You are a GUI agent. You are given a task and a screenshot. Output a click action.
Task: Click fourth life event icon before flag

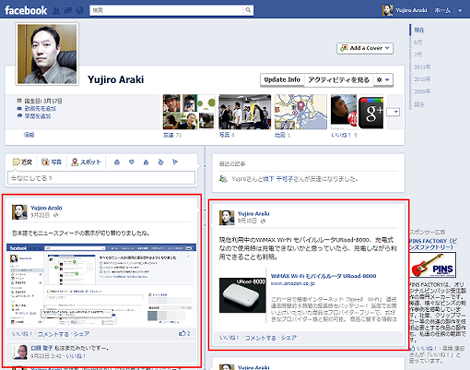pos(161,162)
